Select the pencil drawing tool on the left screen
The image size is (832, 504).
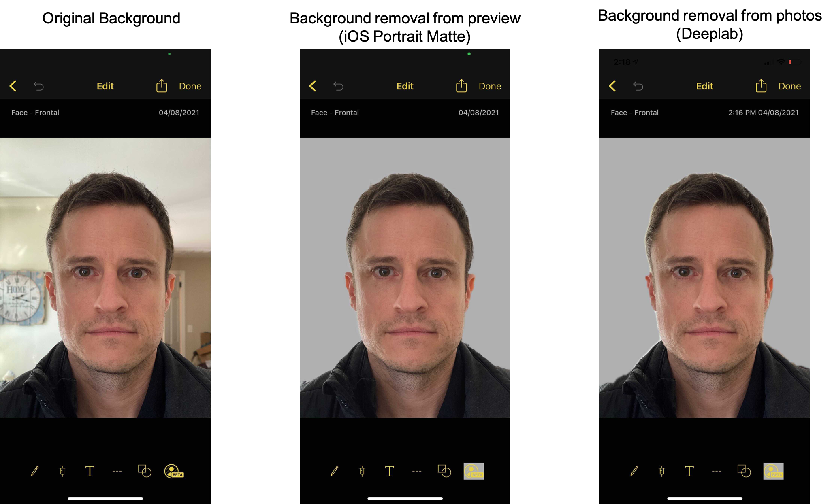point(34,471)
